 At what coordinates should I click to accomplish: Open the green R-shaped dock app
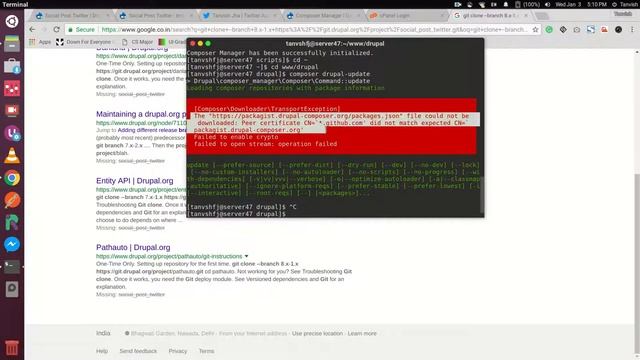12,222
